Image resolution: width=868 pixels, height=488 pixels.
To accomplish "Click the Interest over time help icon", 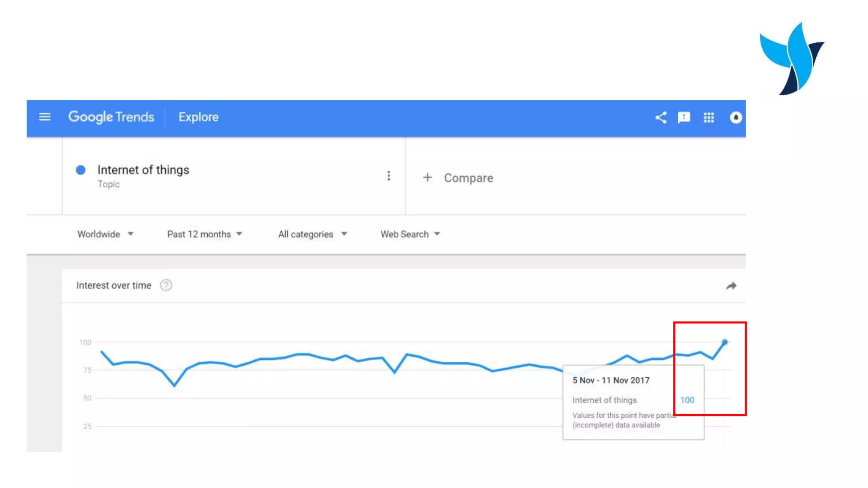I will 166,286.
